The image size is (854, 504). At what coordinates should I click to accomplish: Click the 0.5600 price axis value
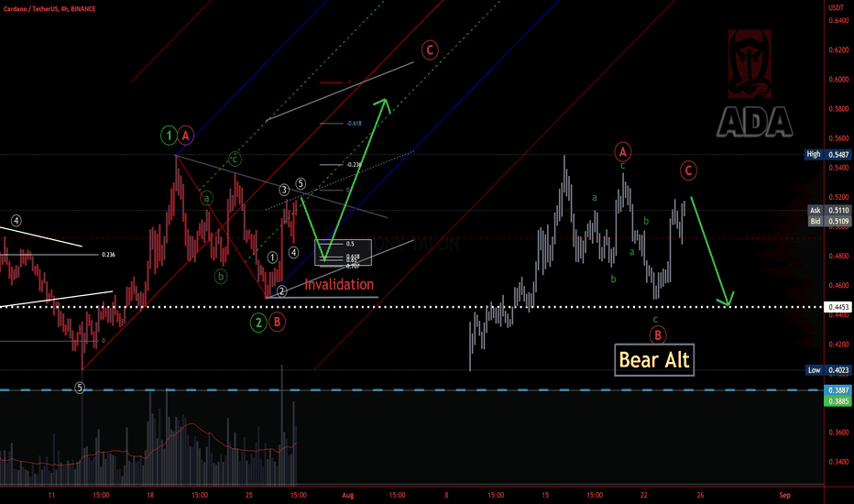838,138
